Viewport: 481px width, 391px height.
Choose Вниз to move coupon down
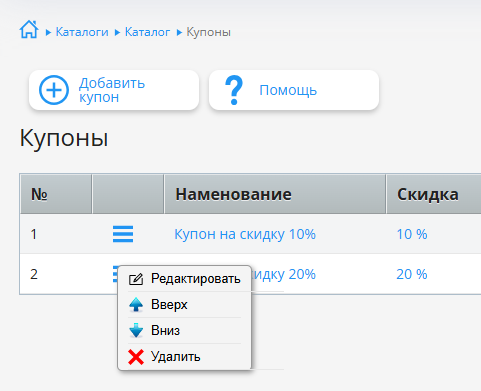pyautogui.click(x=184, y=331)
